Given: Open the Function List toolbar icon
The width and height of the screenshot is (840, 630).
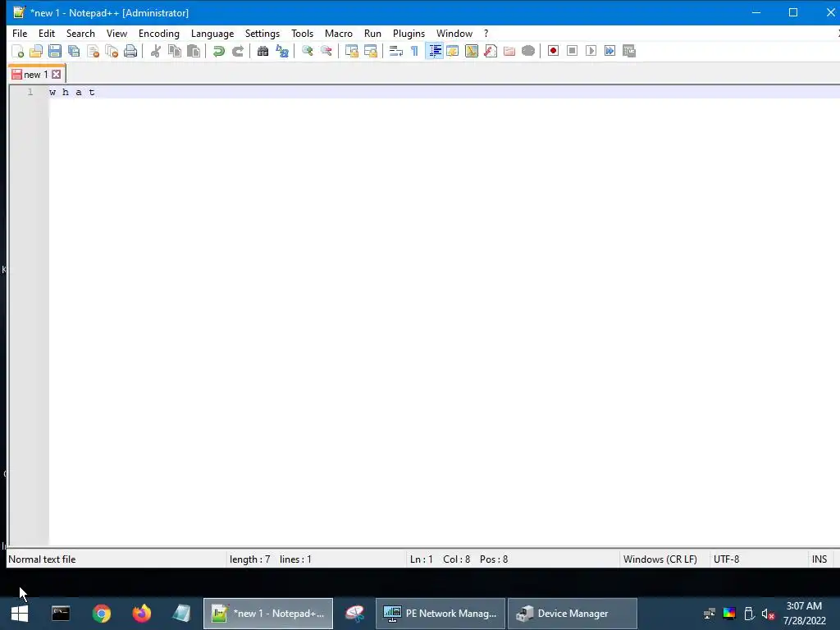Looking at the screenshot, I should (x=491, y=52).
